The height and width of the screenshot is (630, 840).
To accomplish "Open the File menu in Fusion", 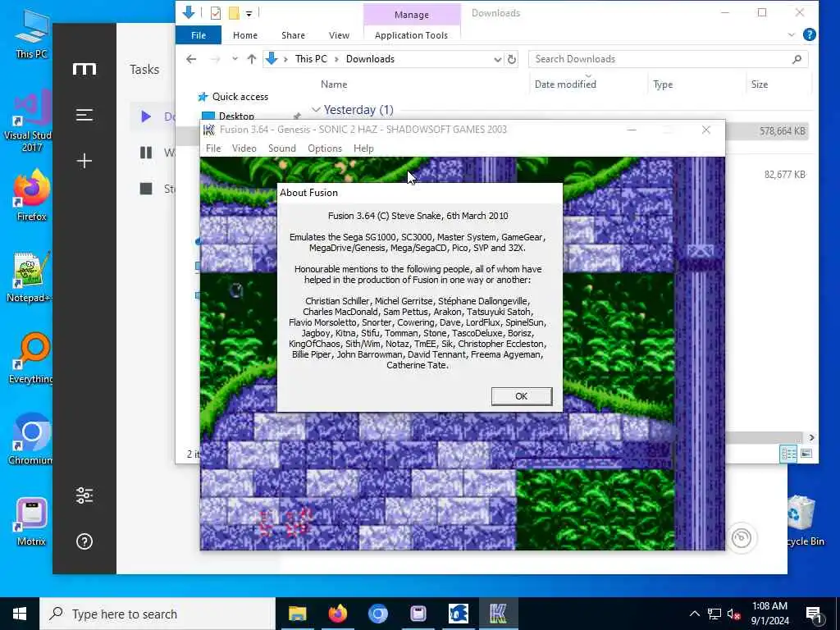I will coord(212,148).
